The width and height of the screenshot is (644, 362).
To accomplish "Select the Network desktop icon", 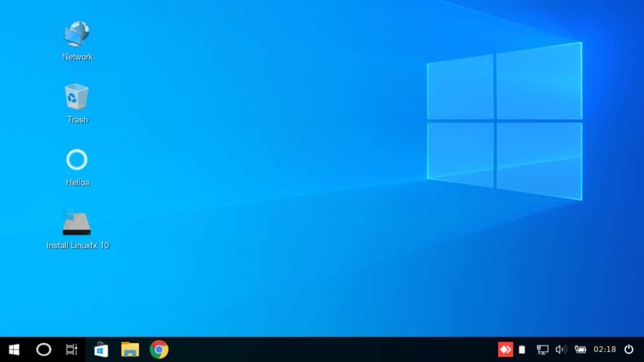I will 77,34.
